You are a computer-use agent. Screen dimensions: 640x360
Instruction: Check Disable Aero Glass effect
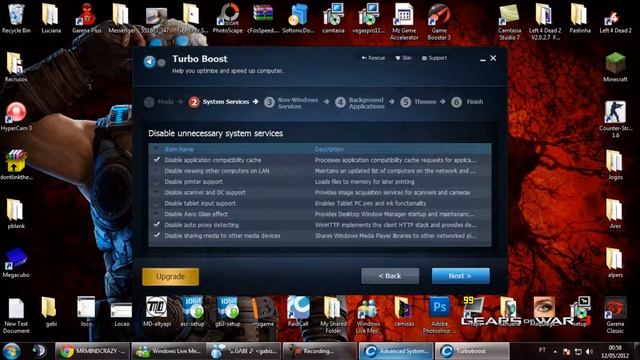click(157, 214)
